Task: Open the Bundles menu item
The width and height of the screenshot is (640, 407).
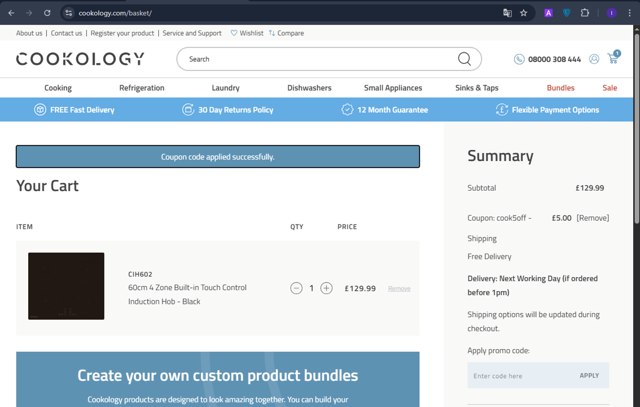Action: pyautogui.click(x=560, y=88)
